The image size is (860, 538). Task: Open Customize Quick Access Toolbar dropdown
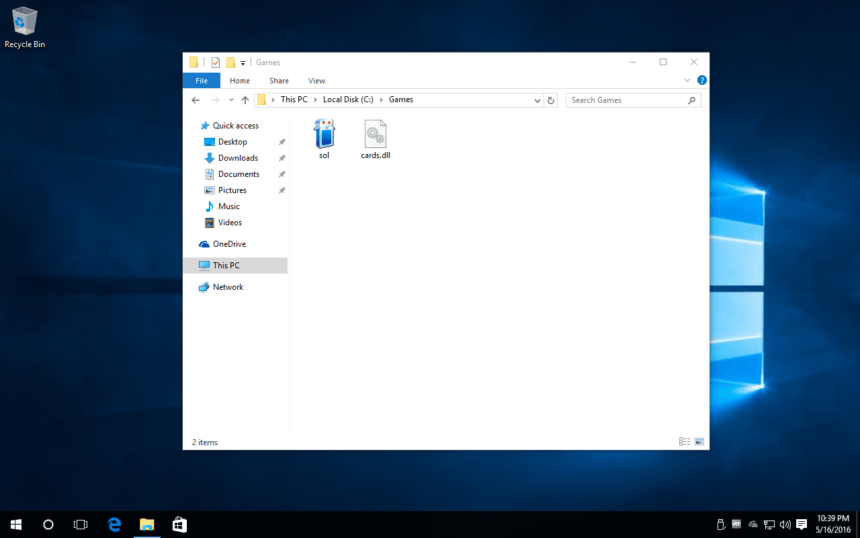pyautogui.click(x=242, y=63)
